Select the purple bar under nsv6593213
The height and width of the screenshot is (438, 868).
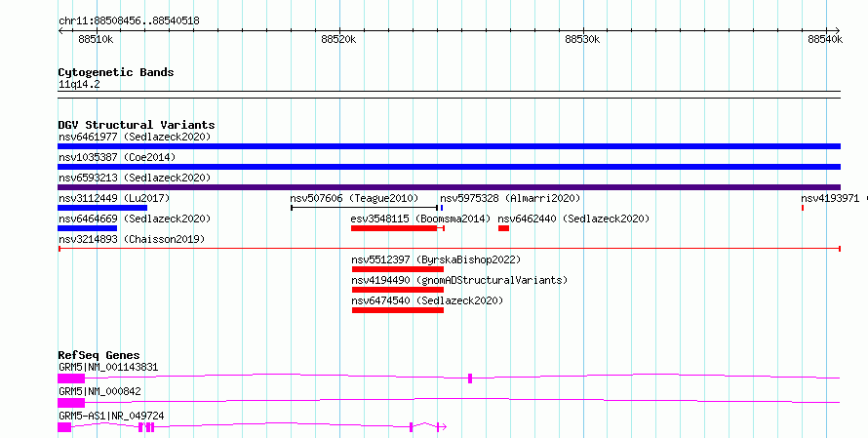[x=449, y=187]
